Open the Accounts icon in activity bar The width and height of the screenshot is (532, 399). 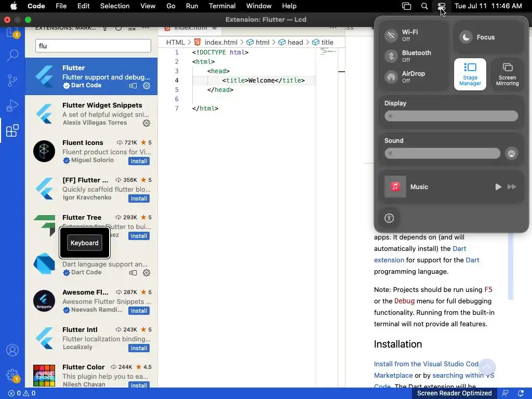click(12, 350)
